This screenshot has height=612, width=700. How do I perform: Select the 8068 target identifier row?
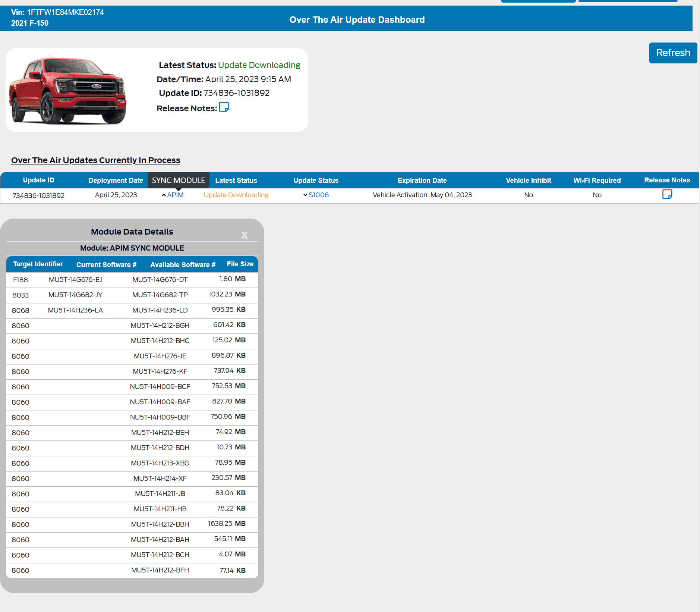(x=132, y=310)
